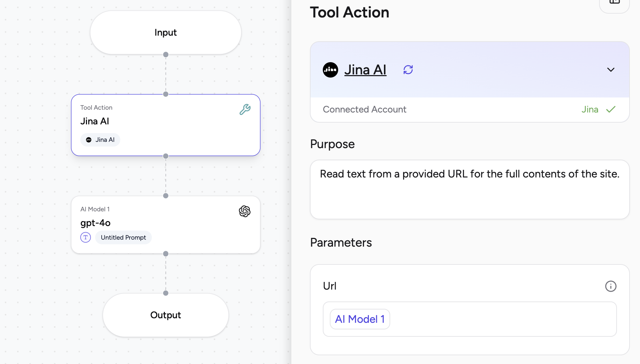Click the partially visible panel icon button at top right
Viewport: 640px width, 364px height.
point(614,3)
